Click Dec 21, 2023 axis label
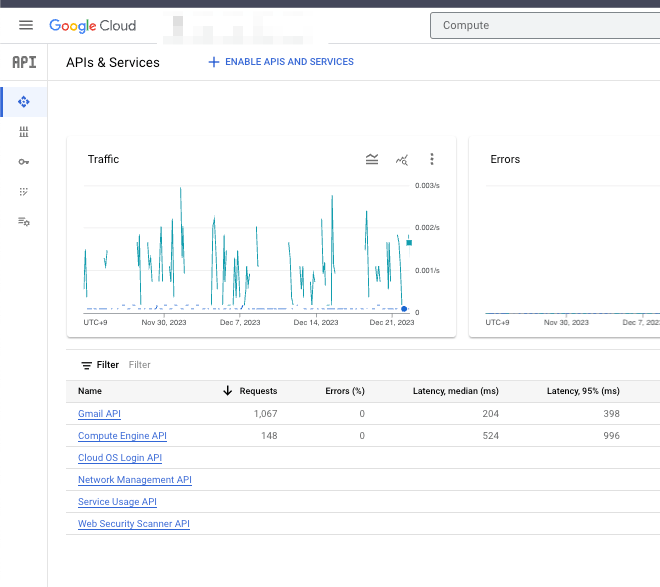 pos(392,322)
